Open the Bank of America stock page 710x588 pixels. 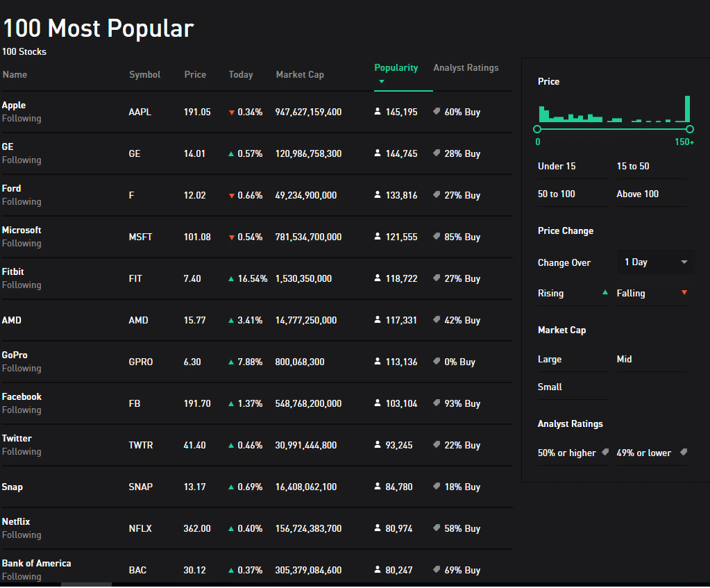36,564
